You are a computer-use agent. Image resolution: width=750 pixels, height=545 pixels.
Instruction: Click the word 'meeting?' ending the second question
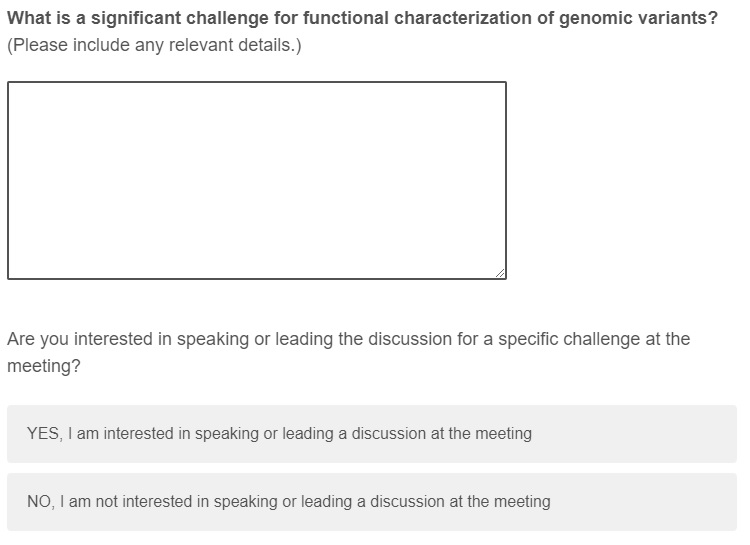click(x=44, y=367)
